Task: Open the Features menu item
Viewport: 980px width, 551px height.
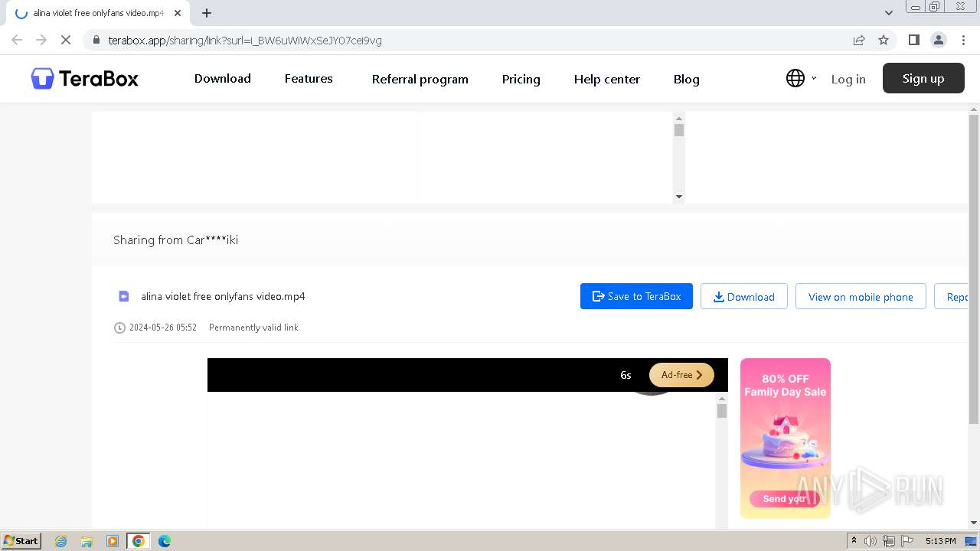Action: pyautogui.click(x=309, y=79)
